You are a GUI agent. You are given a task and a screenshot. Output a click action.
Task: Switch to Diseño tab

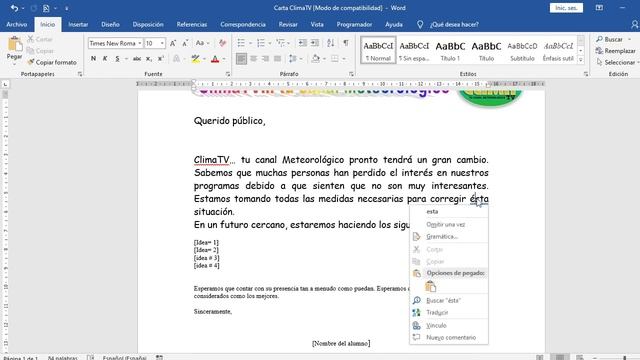tap(110, 24)
